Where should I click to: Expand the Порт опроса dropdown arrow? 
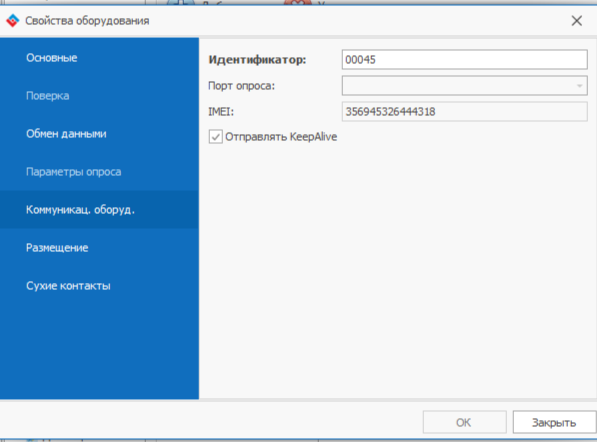pyautogui.click(x=579, y=86)
